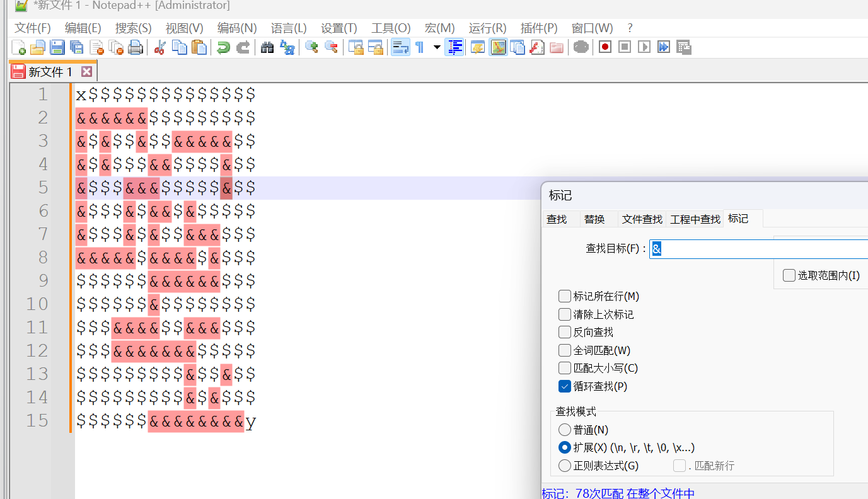Open the 编辑(E) menu
Image resolution: width=868 pixels, height=499 pixels.
83,28
